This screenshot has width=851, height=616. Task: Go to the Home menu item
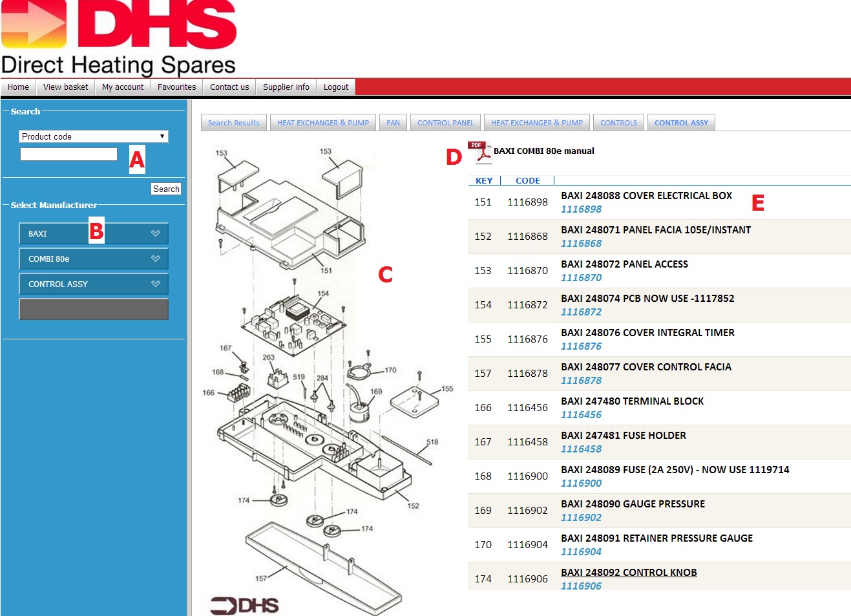[x=18, y=87]
